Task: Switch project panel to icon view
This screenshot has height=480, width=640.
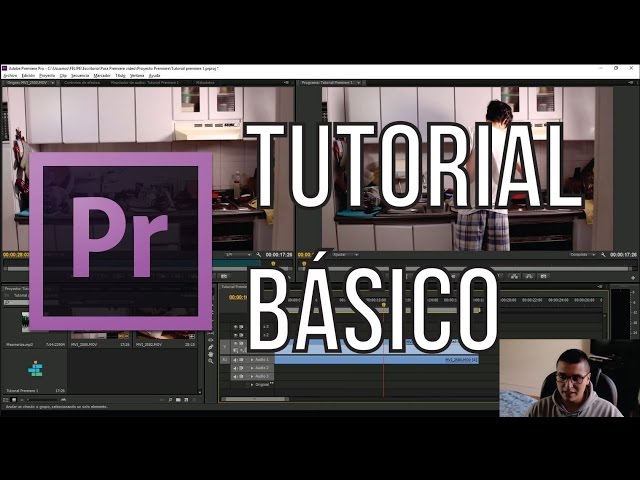Action: [14, 400]
